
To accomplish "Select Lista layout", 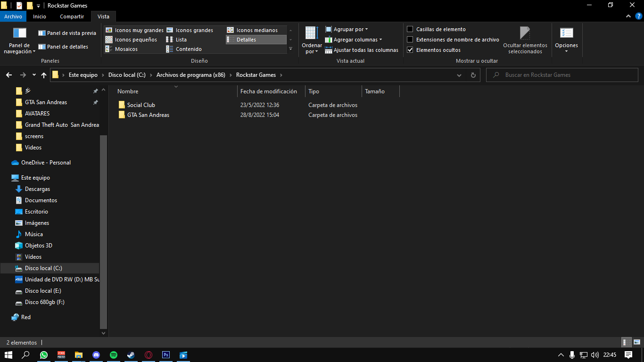I will click(176, 40).
